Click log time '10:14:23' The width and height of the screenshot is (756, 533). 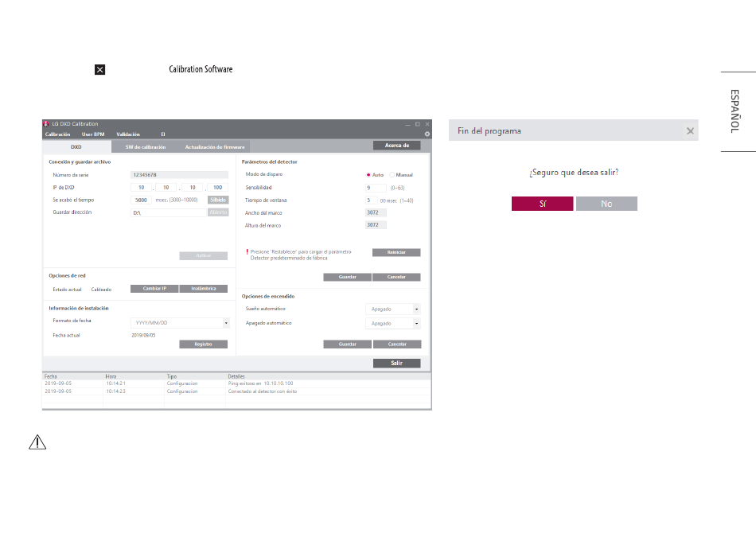click(115, 391)
